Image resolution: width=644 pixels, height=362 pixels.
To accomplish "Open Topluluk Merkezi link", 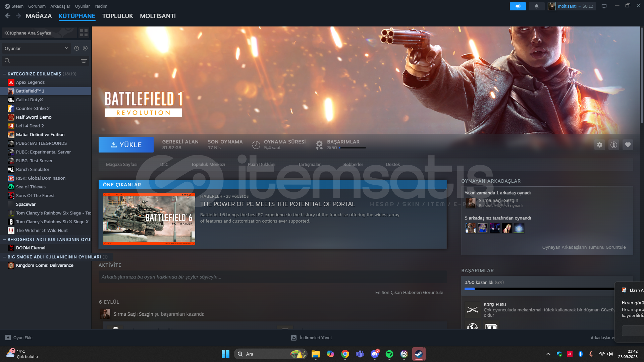I will point(208,164).
